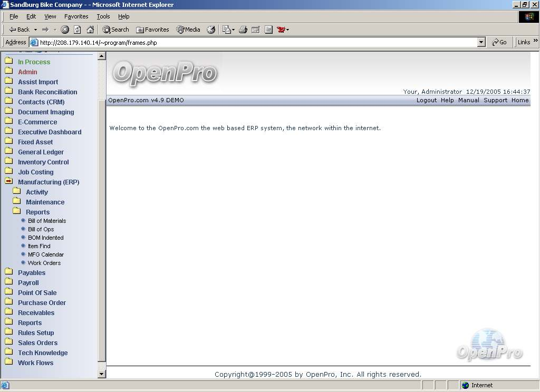Open the Bill of Materials report

coord(47,221)
